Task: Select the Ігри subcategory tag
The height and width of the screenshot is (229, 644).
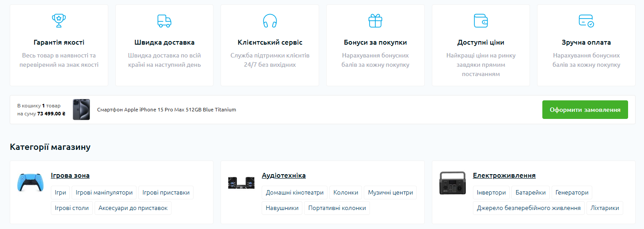Action: tap(61, 193)
